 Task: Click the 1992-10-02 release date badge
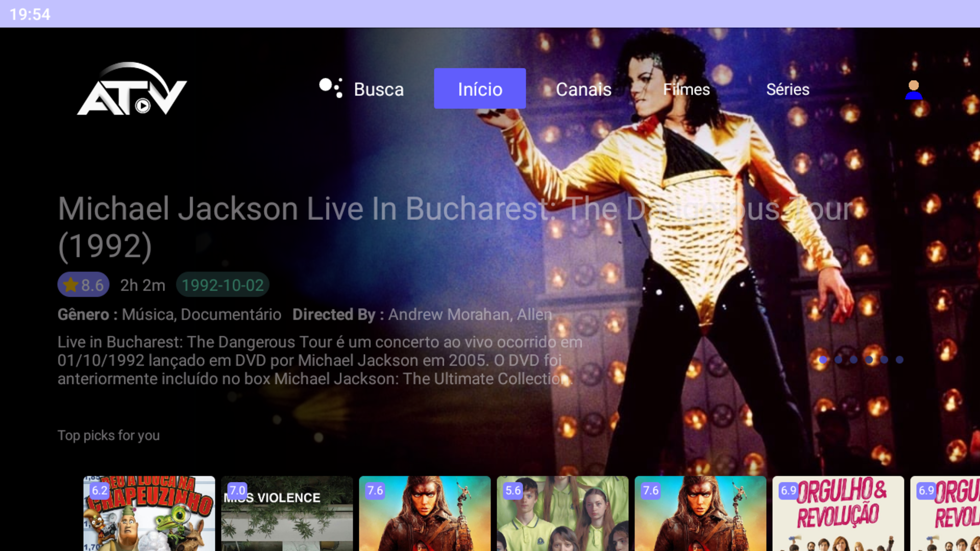tap(223, 285)
